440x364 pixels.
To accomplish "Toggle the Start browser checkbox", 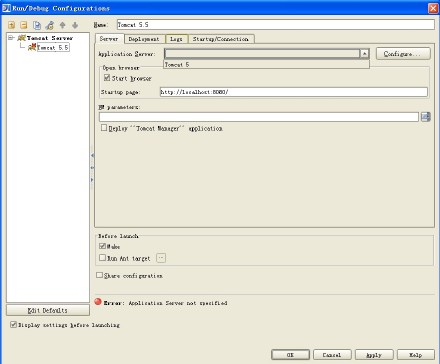I will point(107,78).
